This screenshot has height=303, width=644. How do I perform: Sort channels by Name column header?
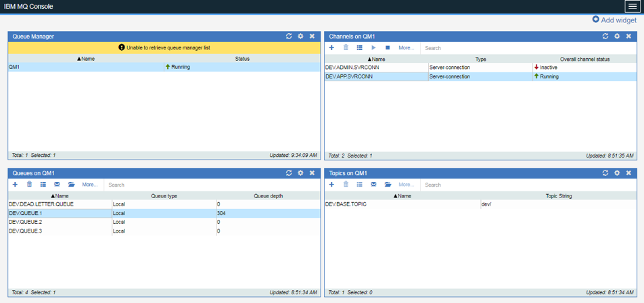click(376, 59)
